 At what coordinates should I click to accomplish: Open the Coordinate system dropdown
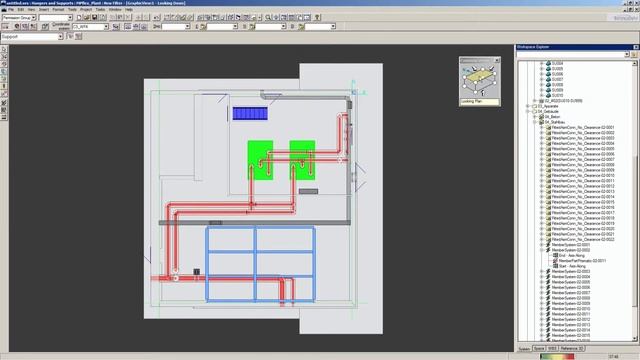coord(106,27)
